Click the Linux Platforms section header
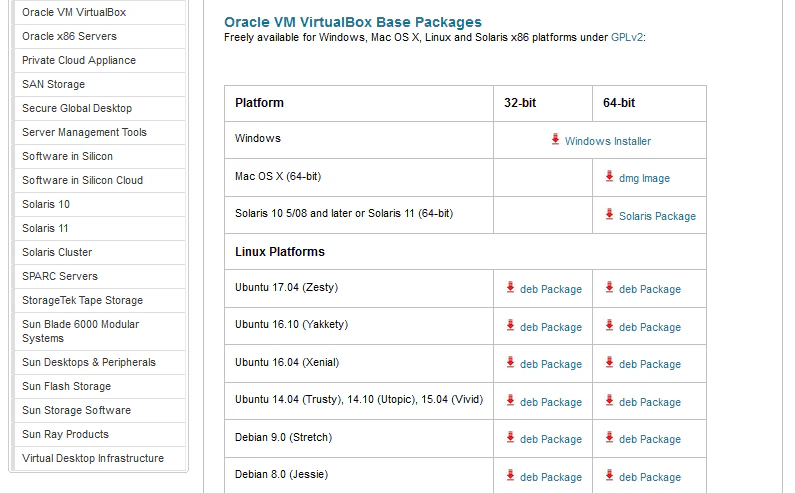 [465, 252]
